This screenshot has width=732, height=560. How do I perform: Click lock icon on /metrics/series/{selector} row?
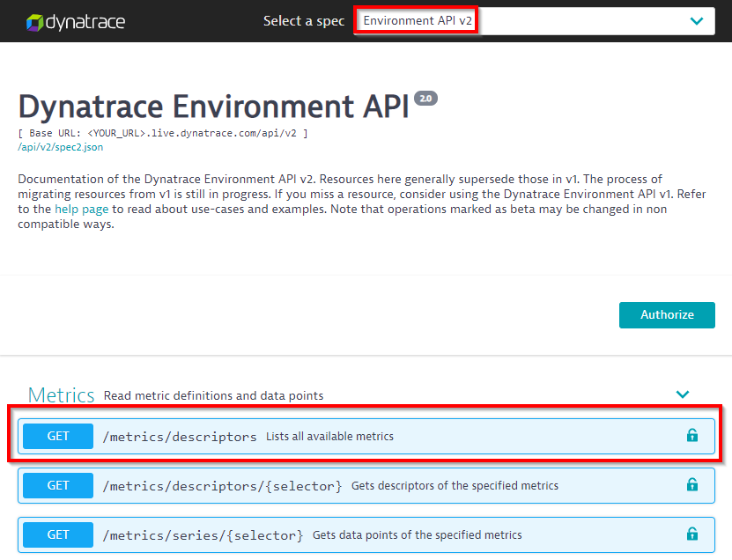692,534
